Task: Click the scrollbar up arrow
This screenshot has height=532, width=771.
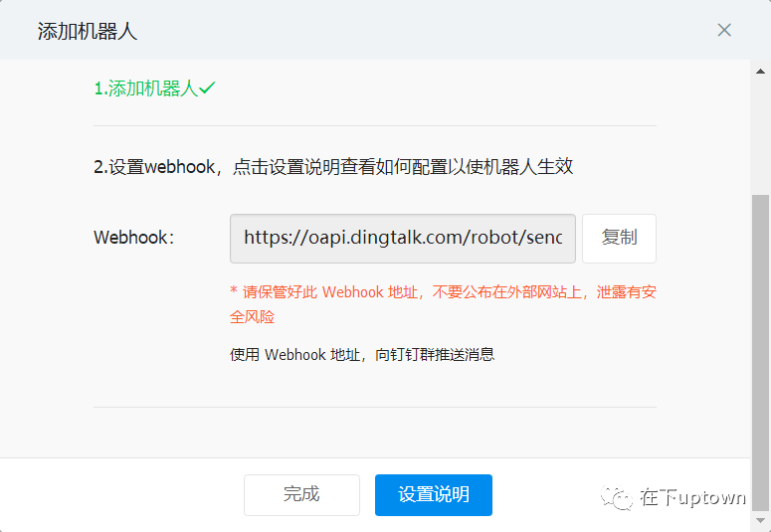Action: pyautogui.click(x=760, y=72)
